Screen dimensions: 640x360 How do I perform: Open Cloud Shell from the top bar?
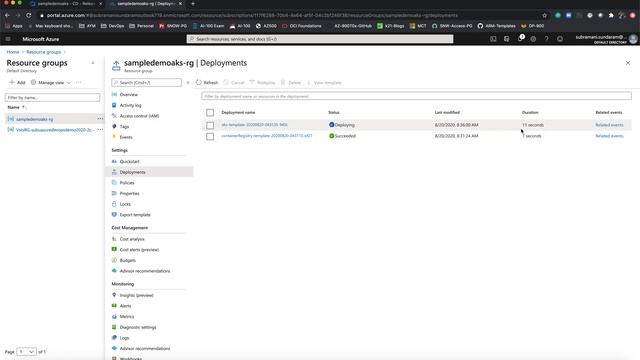point(493,39)
